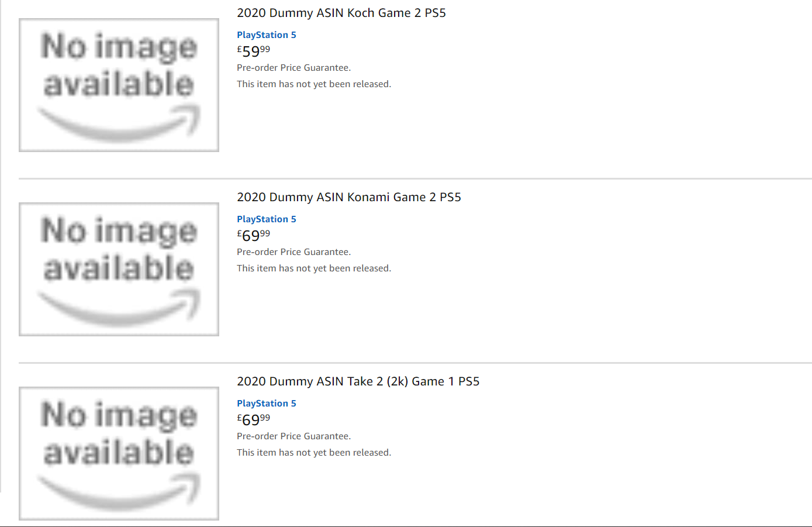The width and height of the screenshot is (812, 527).
Task: Click Pre-order Price Guarantee on the Koch listing
Action: (293, 68)
